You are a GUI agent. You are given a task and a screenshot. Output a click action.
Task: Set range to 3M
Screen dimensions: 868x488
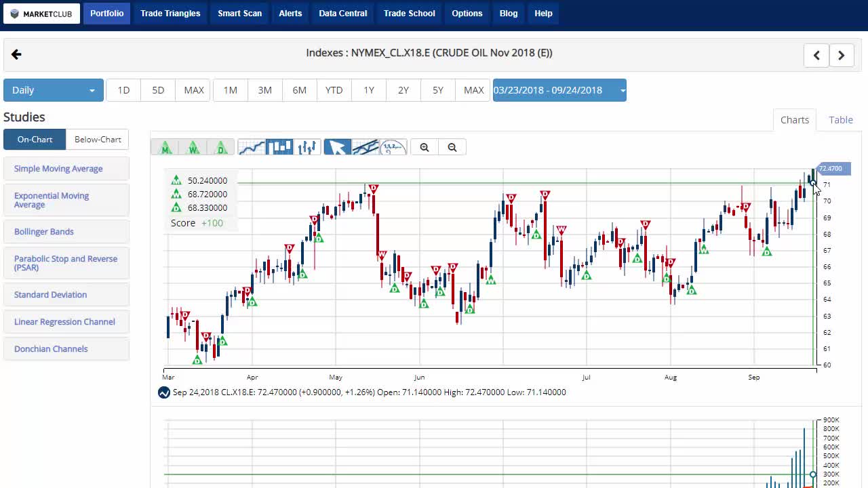(x=265, y=90)
